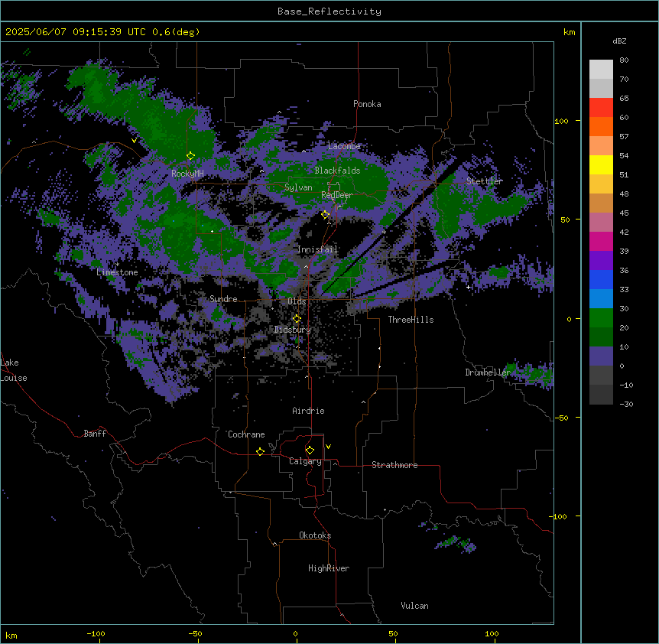
Task: Click the Blackfalds label
Action: pyautogui.click(x=337, y=171)
